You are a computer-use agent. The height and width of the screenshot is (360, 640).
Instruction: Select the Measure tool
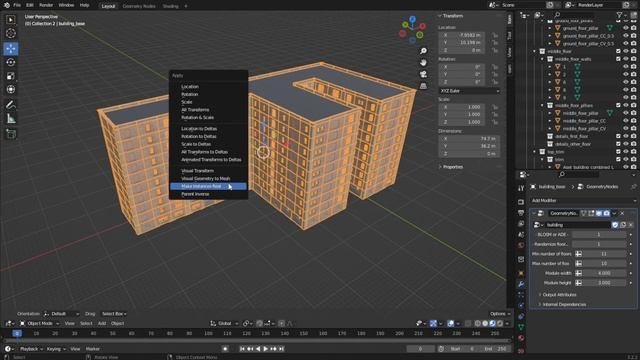pyautogui.click(x=11, y=119)
